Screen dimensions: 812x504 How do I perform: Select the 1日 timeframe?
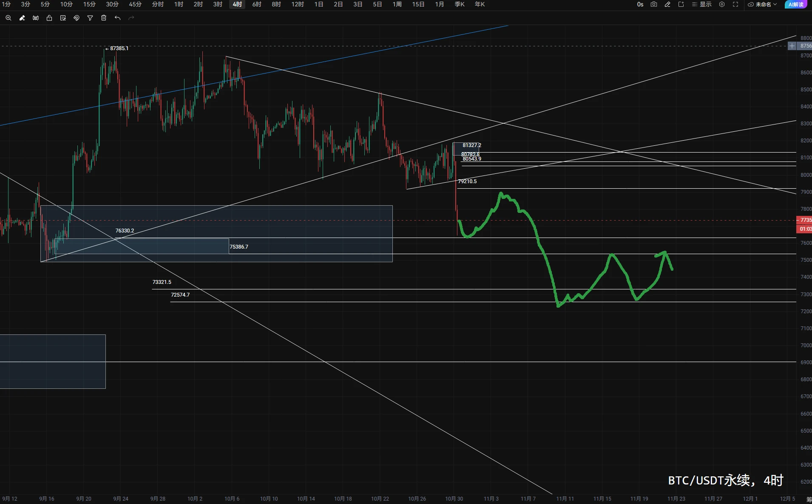[319, 4]
